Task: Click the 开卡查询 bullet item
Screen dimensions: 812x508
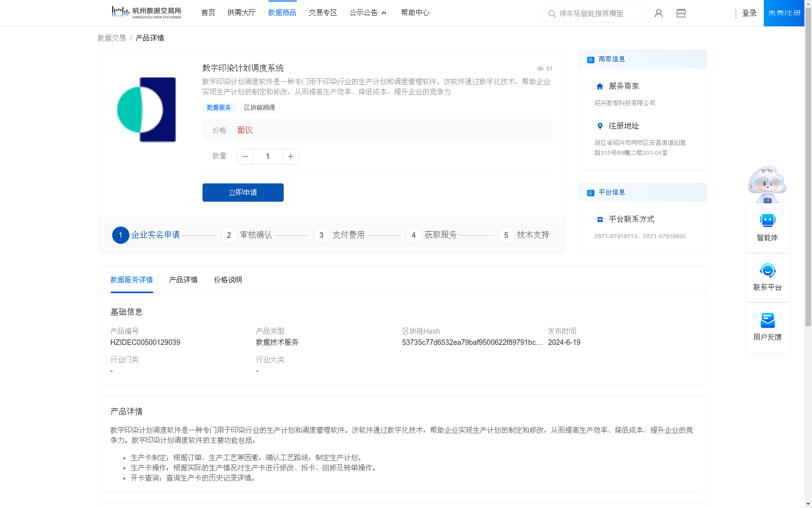Action: pos(193,478)
